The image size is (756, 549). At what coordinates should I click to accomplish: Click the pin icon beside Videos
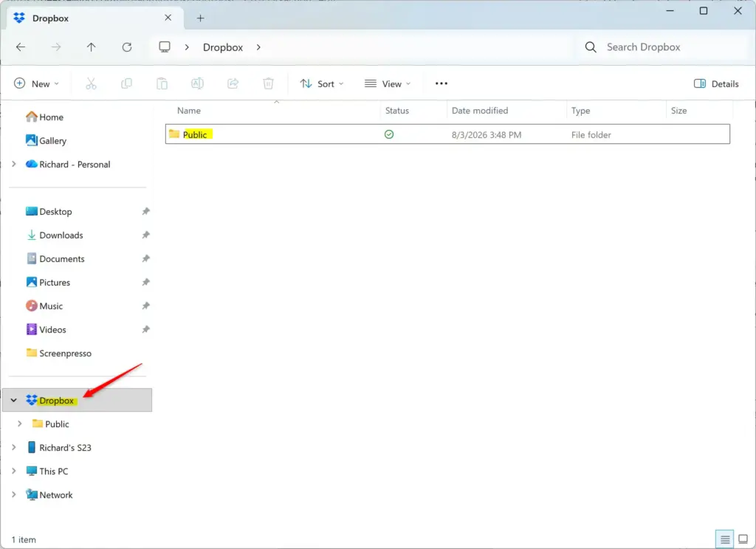pos(145,329)
